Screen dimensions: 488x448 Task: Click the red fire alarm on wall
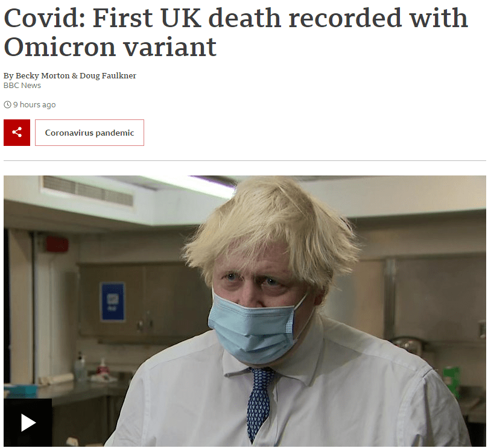click(57, 244)
